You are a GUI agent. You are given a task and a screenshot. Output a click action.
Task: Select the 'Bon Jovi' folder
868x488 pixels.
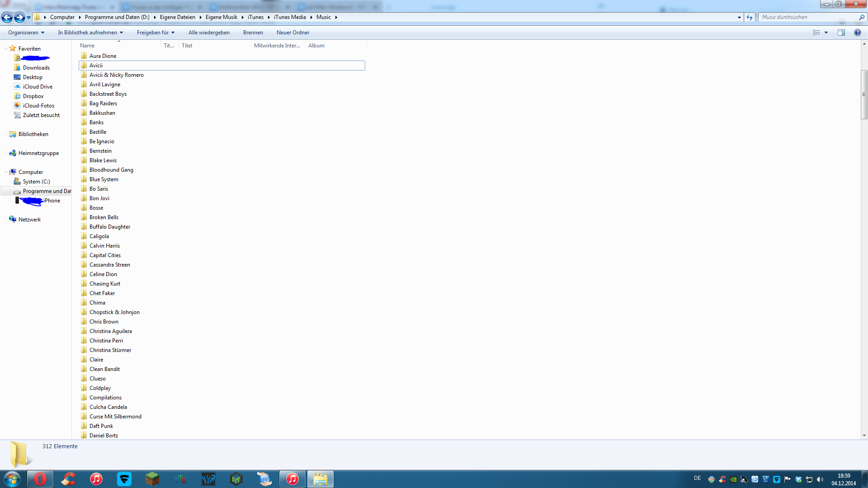[x=99, y=198]
